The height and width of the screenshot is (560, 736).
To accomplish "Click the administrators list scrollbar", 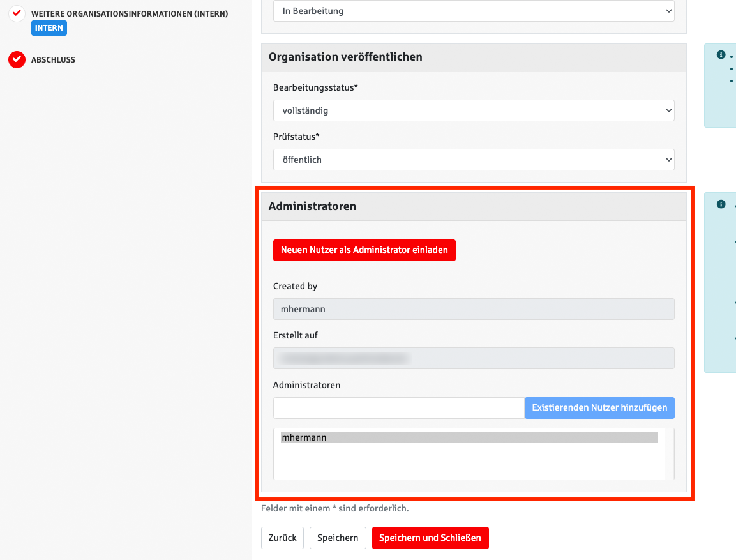I will [669, 453].
